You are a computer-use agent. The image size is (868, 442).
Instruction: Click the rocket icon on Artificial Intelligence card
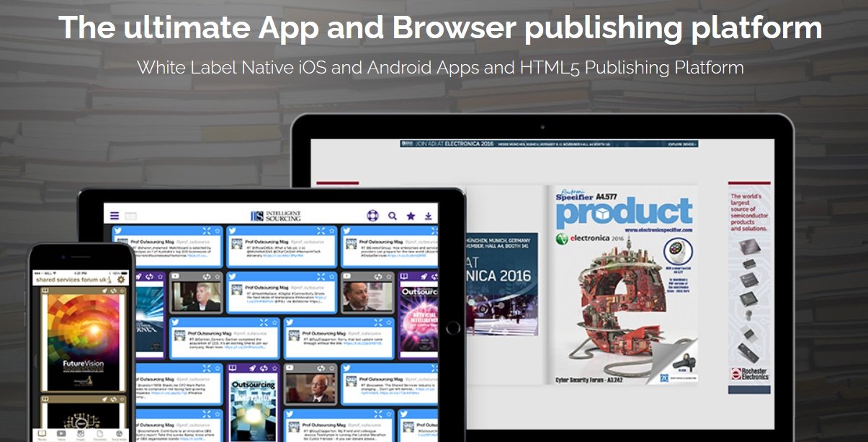click(424, 276)
